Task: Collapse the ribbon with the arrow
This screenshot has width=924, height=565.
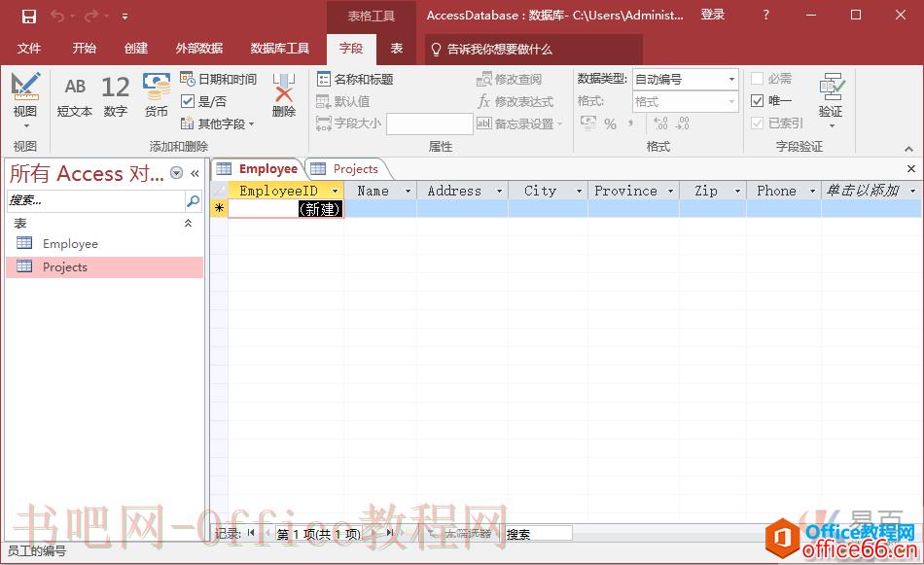Action: [908, 149]
